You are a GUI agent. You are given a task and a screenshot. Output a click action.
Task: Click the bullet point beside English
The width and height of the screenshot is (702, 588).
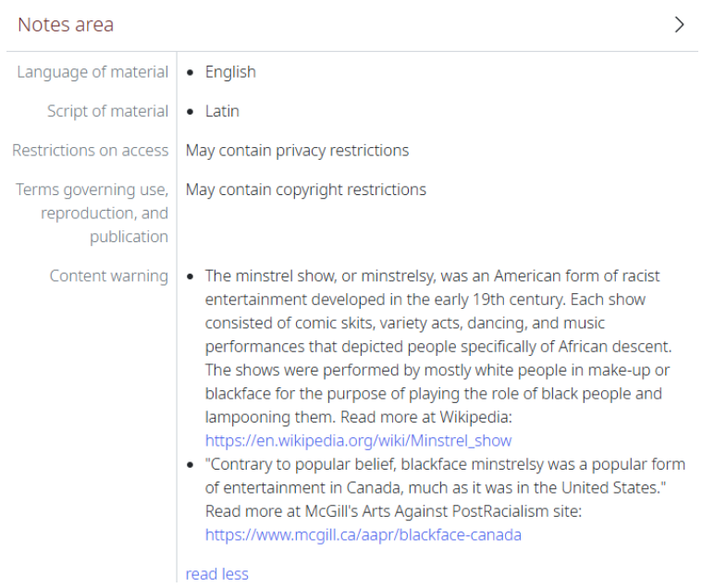pyautogui.click(x=191, y=72)
